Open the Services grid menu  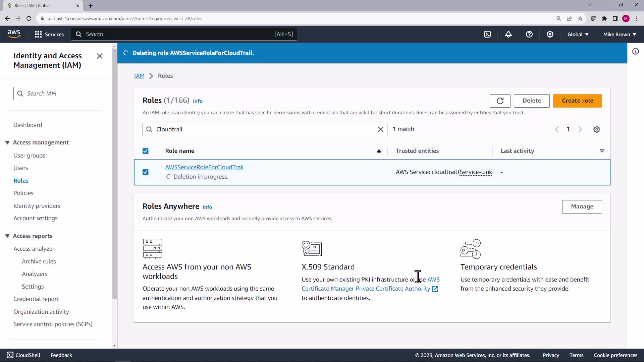coord(49,34)
